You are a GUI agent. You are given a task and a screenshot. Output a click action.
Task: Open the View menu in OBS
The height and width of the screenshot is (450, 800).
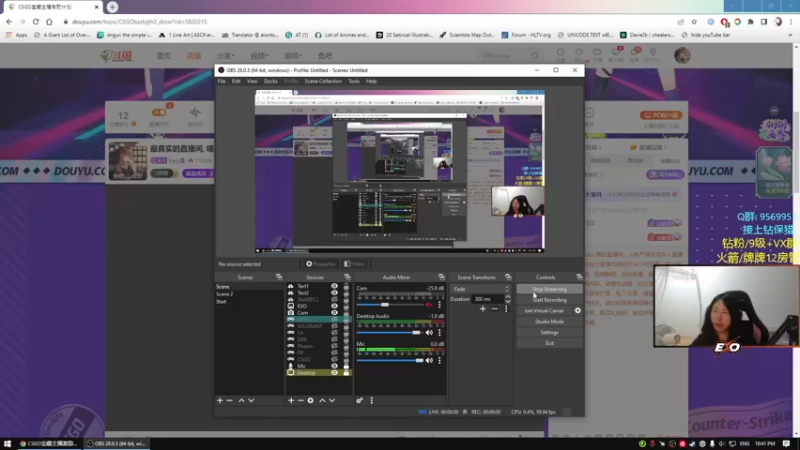click(252, 81)
